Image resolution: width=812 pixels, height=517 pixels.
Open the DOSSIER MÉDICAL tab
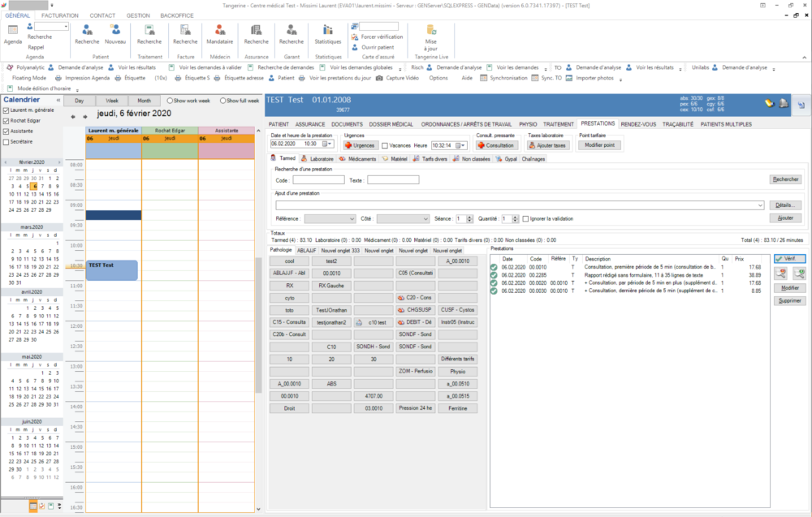point(391,124)
